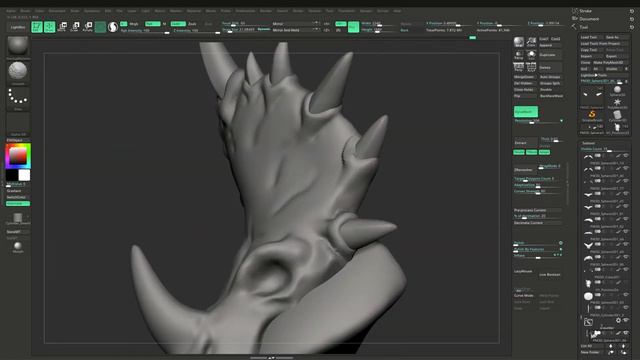640x360 pixels.
Task: Open the Preferences menu
Action: point(245,11)
